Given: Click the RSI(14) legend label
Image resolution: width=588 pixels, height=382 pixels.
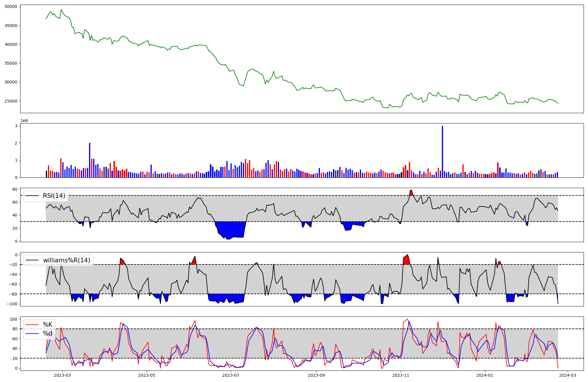Looking at the screenshot, I should pos(54,196).
